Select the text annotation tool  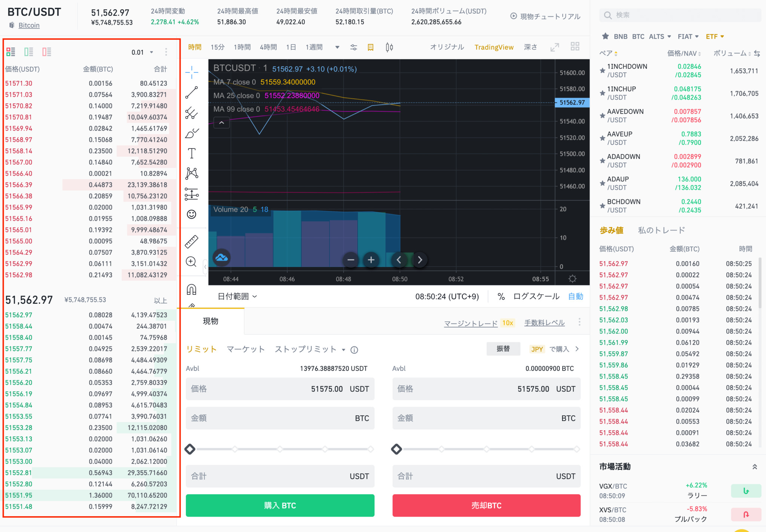[x=191, y=153]
